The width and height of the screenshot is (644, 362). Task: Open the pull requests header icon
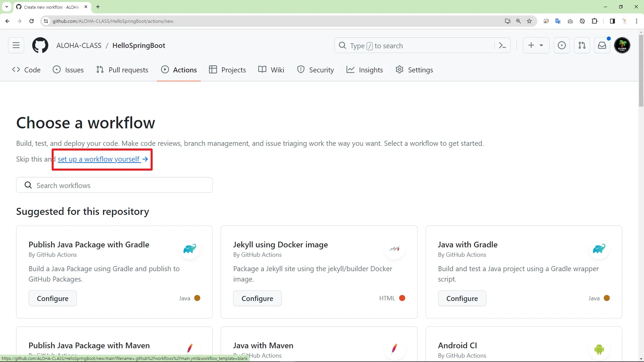pos(582,45)
